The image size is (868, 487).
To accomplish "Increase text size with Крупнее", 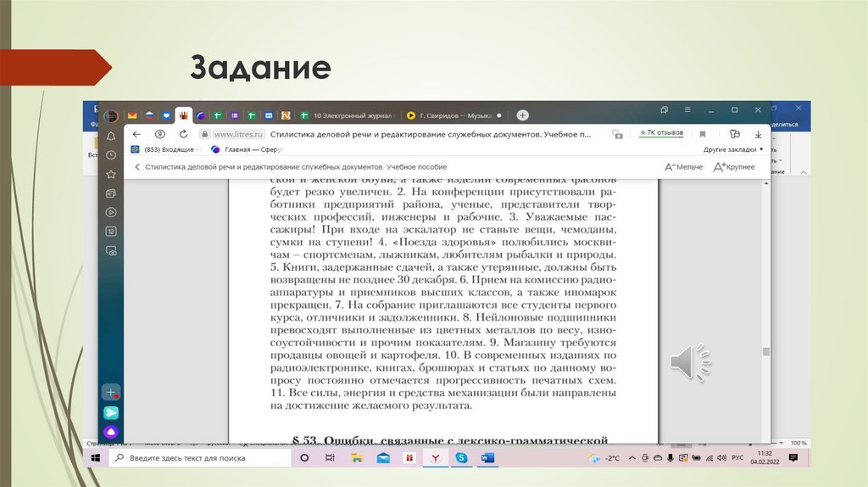I will (734, 167).
